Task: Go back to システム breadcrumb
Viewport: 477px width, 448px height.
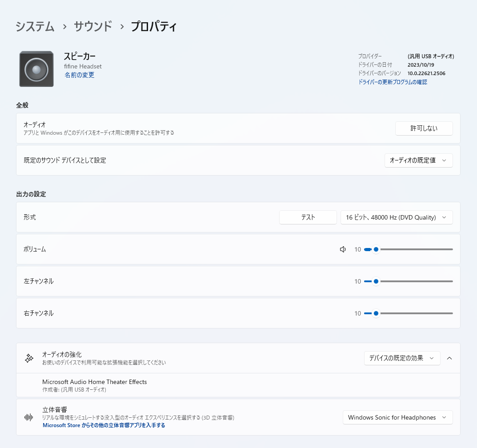Action: coord(35,27)
